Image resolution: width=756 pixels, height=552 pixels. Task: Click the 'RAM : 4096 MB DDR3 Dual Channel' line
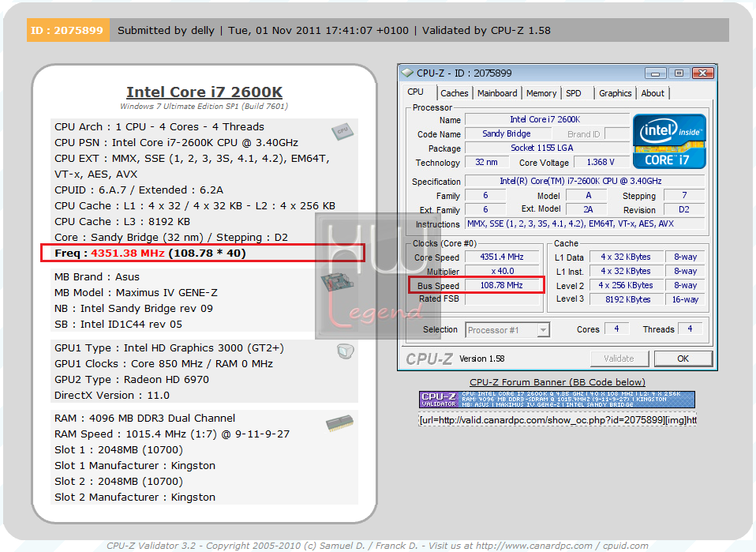(144, 419)
